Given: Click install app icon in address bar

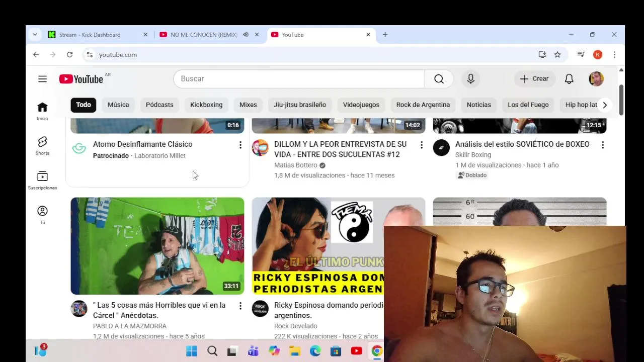Looking at the screenshot, I should (x=542, y=54).
